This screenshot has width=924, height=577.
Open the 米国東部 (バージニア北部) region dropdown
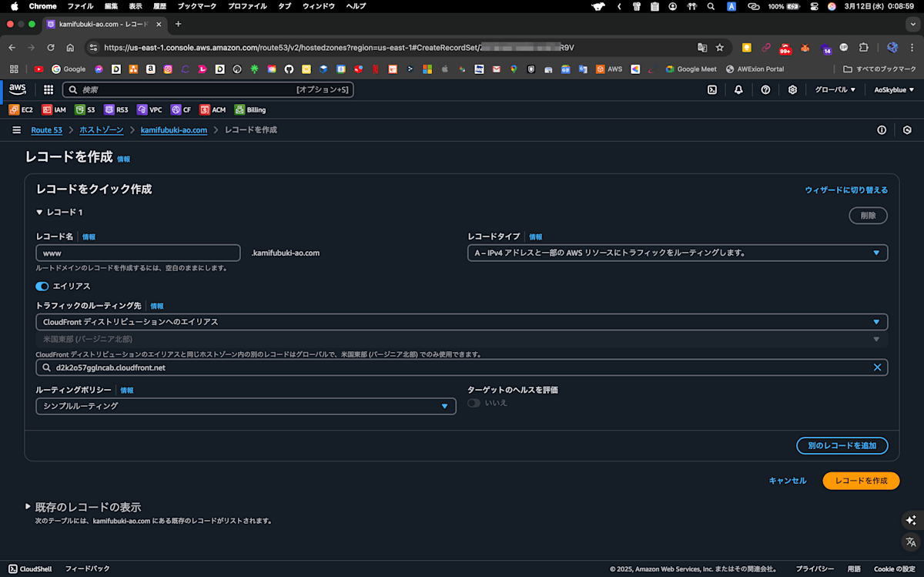tap(462, 339)
